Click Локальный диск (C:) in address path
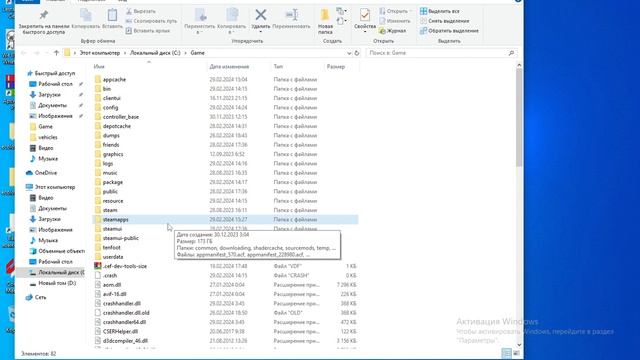640x360 pixels. pyautogui.click(x=155, y=53)
